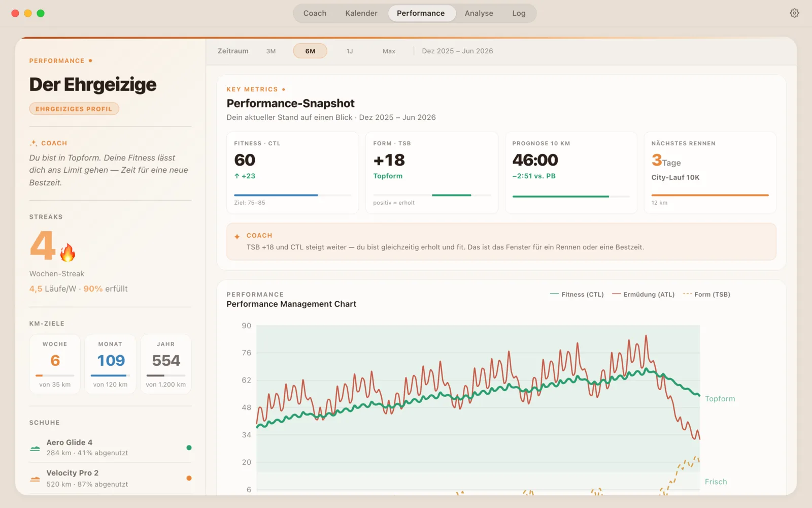
Task: Click the Monat km goal card
Action: tap(110, 364)
